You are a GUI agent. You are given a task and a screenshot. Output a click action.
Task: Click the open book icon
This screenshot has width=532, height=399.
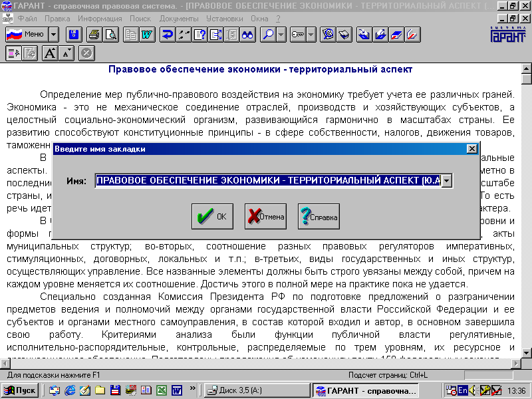[x=344, y=35]
